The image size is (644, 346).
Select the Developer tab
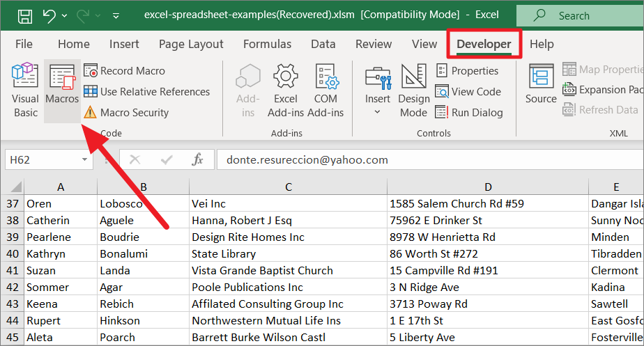484,44
